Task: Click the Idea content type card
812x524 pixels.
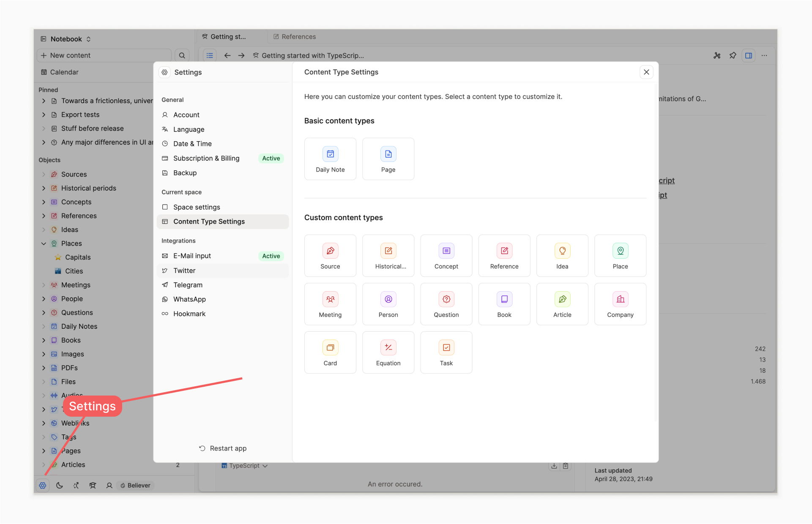Action: click(x=562, y=256)
